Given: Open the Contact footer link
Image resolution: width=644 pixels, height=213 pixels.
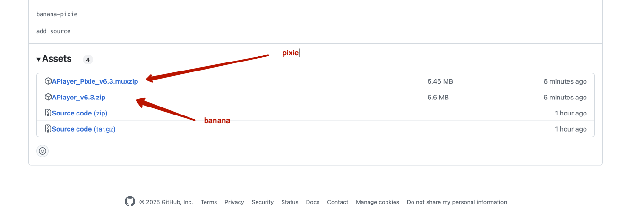Looking at the screenshot, I should point(338,202).
